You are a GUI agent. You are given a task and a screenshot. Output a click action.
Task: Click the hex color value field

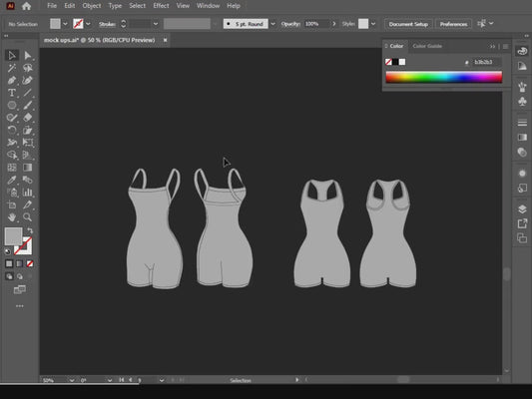click(x=486, y=62)
